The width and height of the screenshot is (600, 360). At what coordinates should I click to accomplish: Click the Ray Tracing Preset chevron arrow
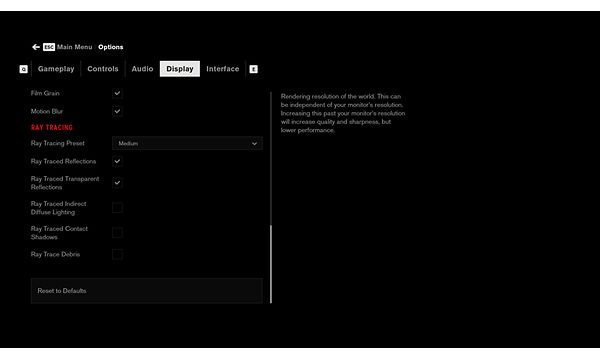254,144
